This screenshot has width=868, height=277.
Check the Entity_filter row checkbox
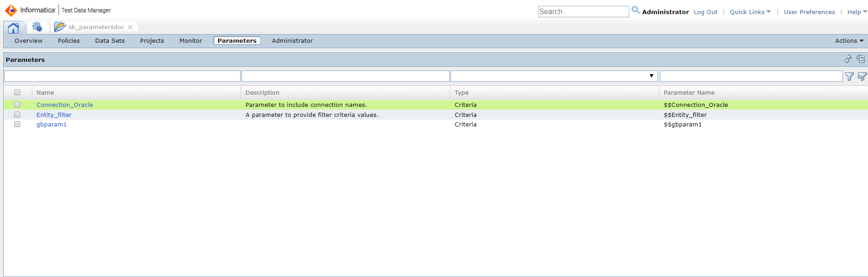coord(17,115)
